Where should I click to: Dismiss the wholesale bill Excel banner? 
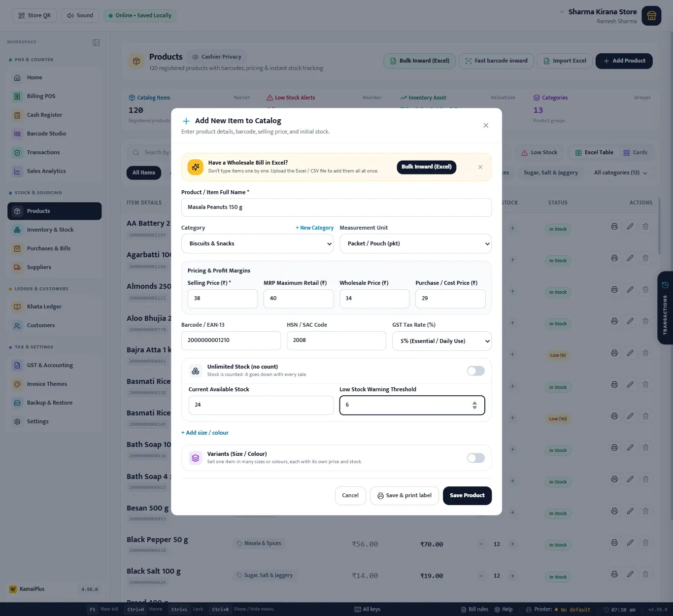(x=480, y=167)
